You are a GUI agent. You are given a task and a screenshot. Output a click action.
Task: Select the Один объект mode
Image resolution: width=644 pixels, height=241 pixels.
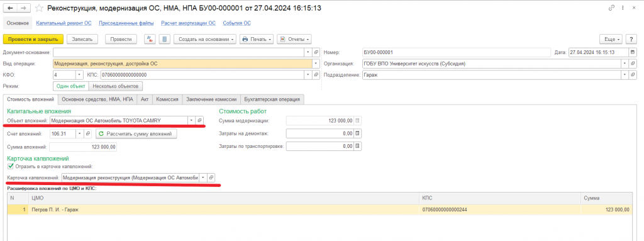pyautogui.click(x=70, y=86)
